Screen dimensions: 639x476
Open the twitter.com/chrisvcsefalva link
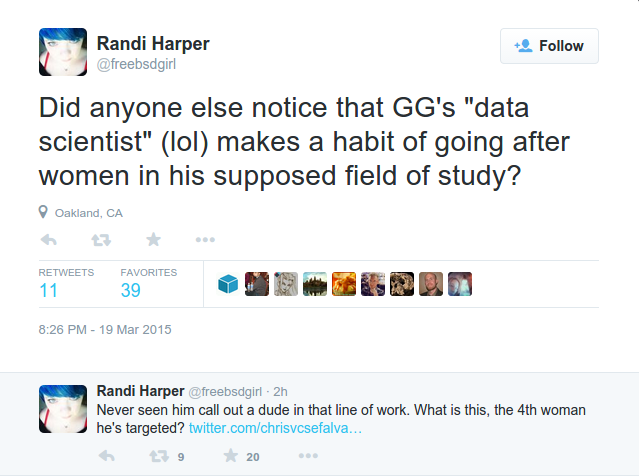[275, 428]
